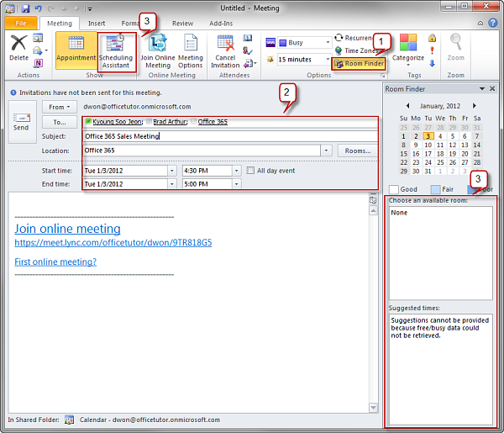Viewport: 504px width, 433px height.
Task: Save using the quick access floppy icon
Action: (25, 8)
